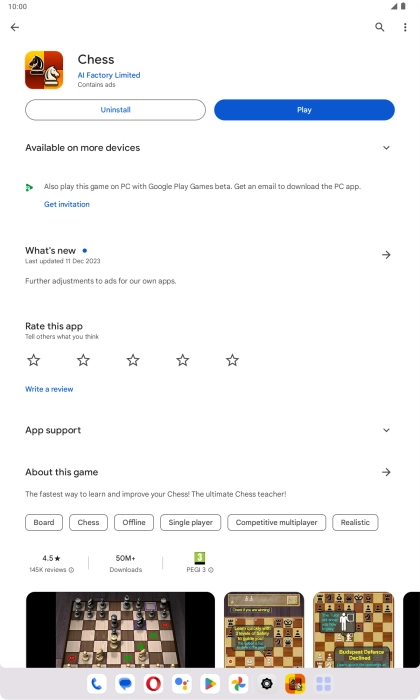Viewport: 420px width, 700px height.
Task: Open the three-dot overflow menu
Action: coord(405,27)
